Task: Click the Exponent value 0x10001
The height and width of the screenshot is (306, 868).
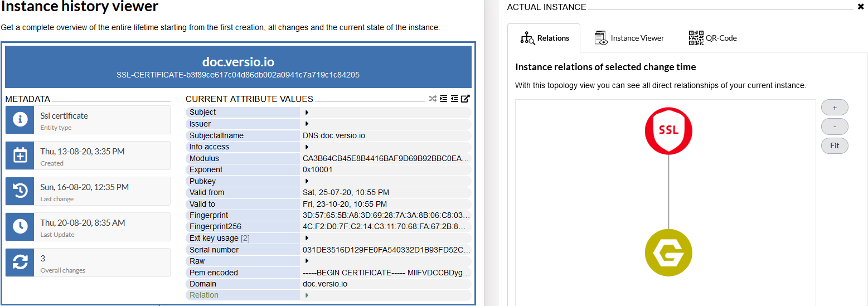Action: [317, 169]
